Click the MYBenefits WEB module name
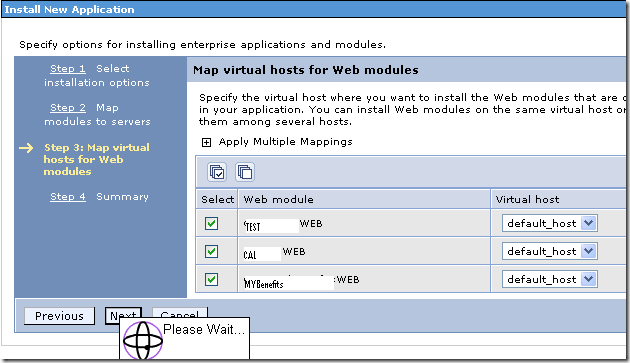The image size is (630, 363). [x=301, y=281]
